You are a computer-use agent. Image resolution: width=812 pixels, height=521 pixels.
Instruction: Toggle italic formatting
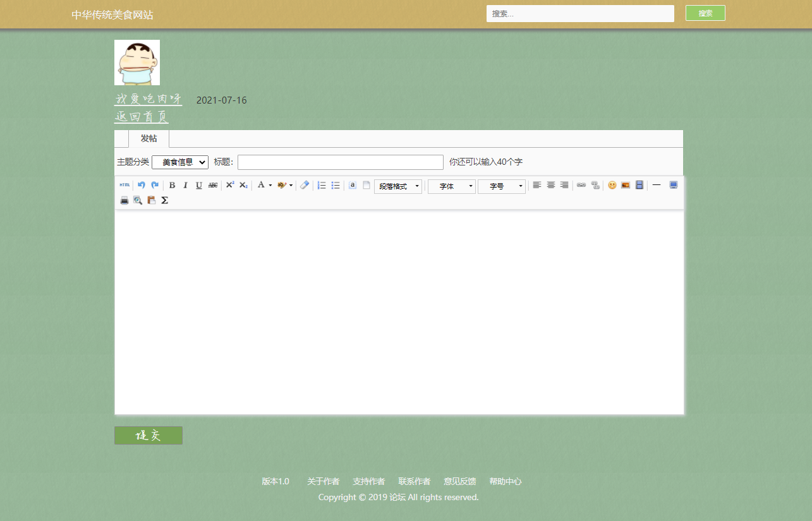[x=185, y=185]
